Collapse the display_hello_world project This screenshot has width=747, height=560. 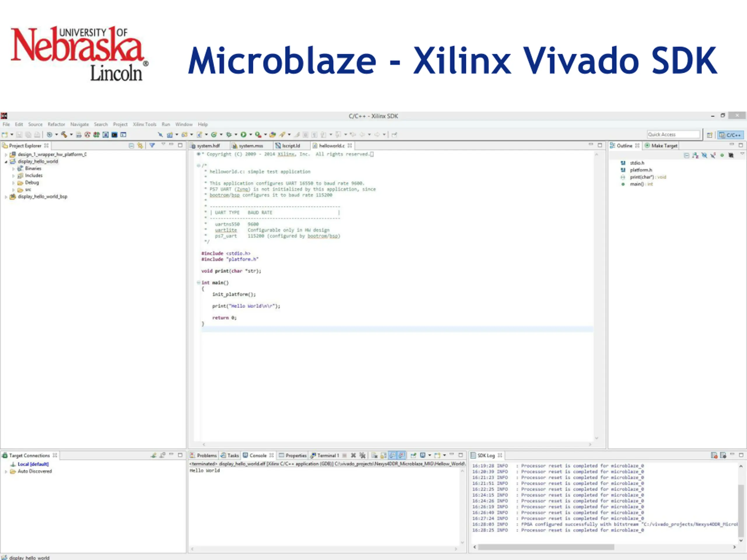click(6, 162)
